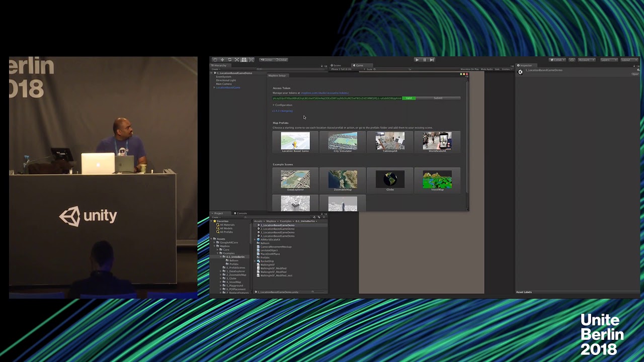
Task: Click the Submit button for access token
Action: (x=438, y=98)
